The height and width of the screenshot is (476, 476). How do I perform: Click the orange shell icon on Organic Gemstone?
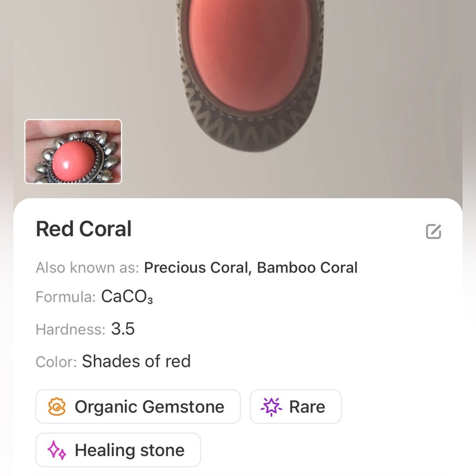(x=57, y=406)
